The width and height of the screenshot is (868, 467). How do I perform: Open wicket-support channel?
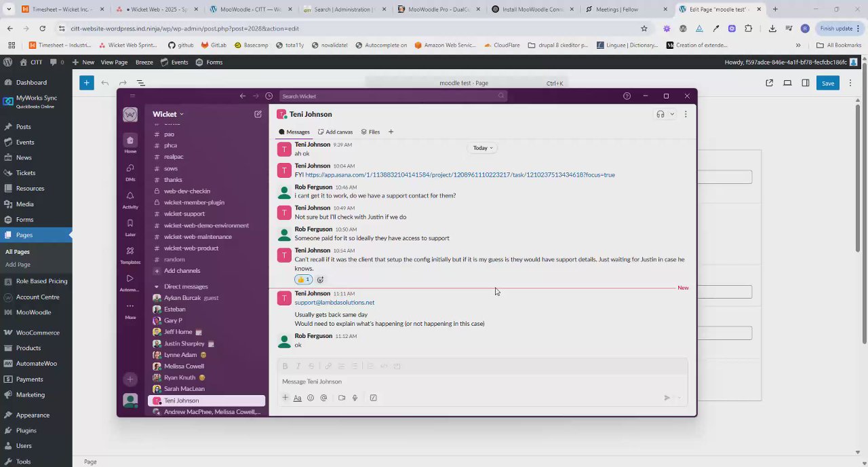pyautogui.click(x=184, y=214)
